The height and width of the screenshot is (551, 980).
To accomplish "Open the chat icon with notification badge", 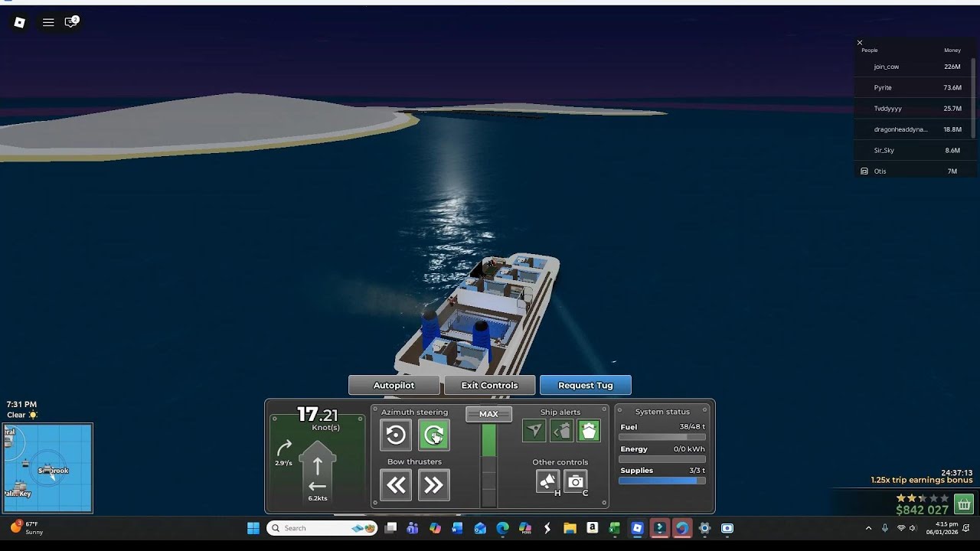I will pyautogui.click(x=71, y=22).
